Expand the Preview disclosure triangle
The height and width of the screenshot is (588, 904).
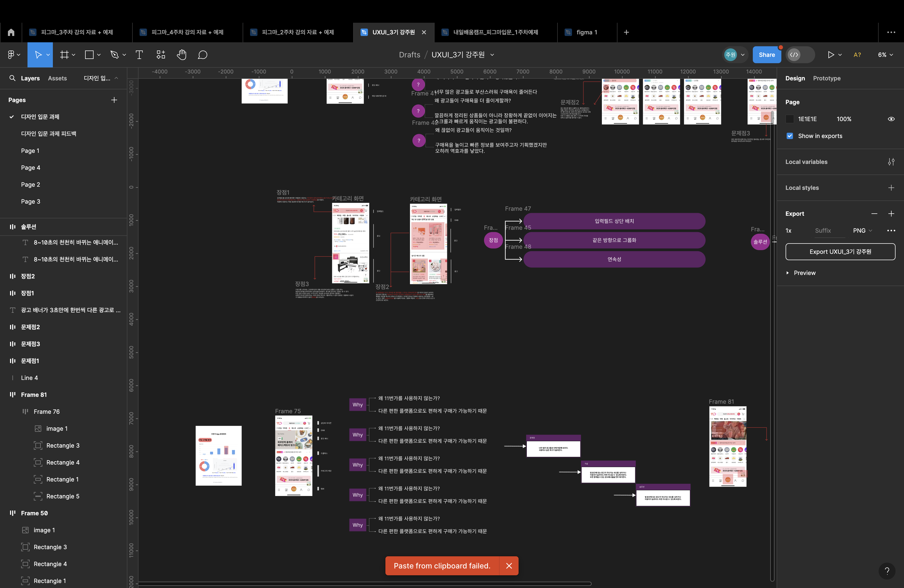tap(787, 273)
